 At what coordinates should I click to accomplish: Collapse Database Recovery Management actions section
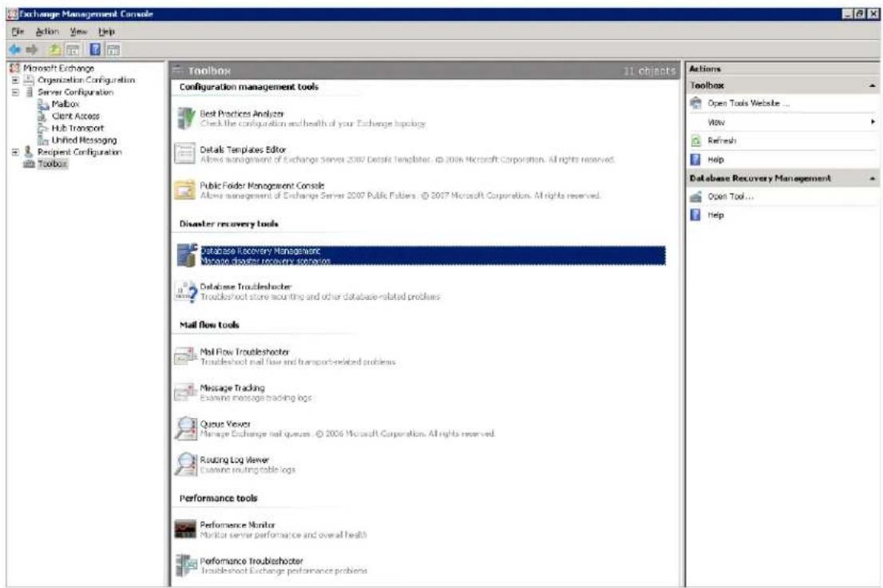coord(873,179)
